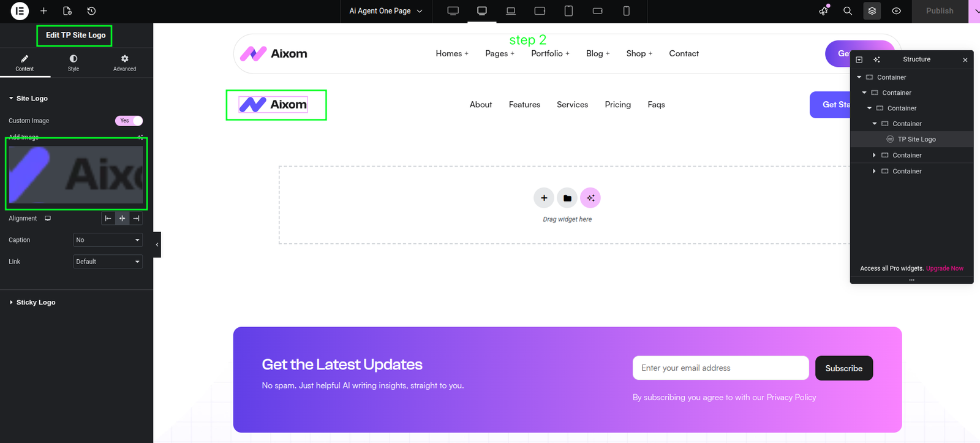Open the Shop menu item

coord(639,53)
